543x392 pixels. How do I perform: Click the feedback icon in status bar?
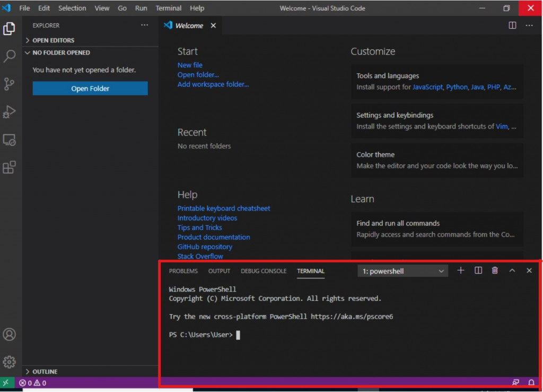point(515,382)
